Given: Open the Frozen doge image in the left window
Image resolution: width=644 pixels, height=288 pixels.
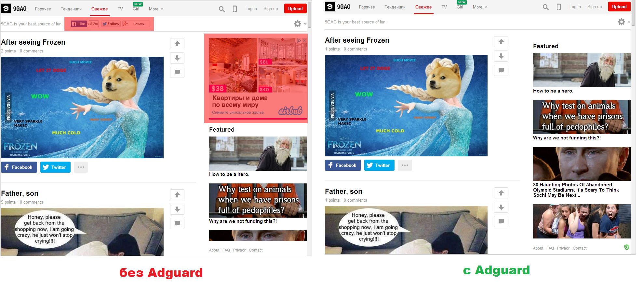Looking at the screenshot, I should (x=82, y=108).
